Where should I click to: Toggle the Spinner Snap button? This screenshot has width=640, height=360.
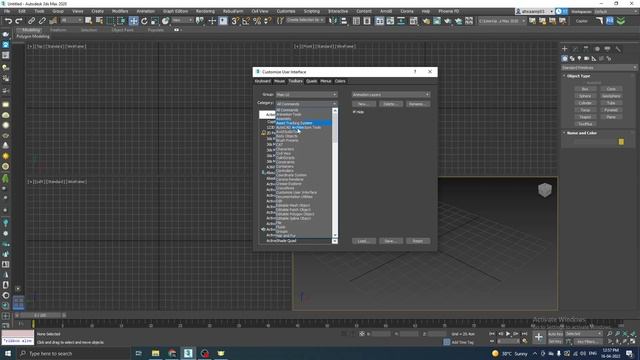point(268,21)
